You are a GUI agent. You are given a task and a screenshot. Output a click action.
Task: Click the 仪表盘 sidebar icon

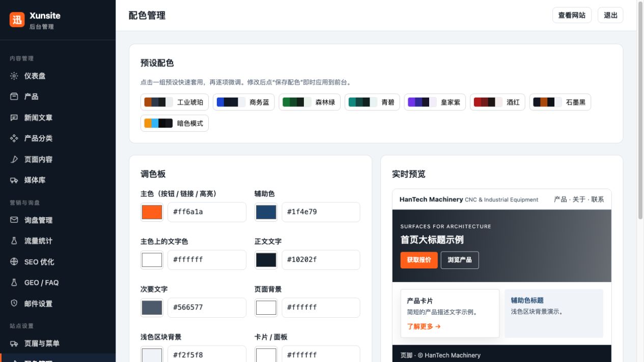tap(14, 76)
